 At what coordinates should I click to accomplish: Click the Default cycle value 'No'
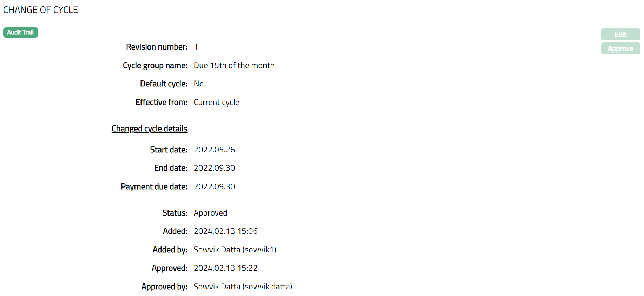click(x=198, y=84)
